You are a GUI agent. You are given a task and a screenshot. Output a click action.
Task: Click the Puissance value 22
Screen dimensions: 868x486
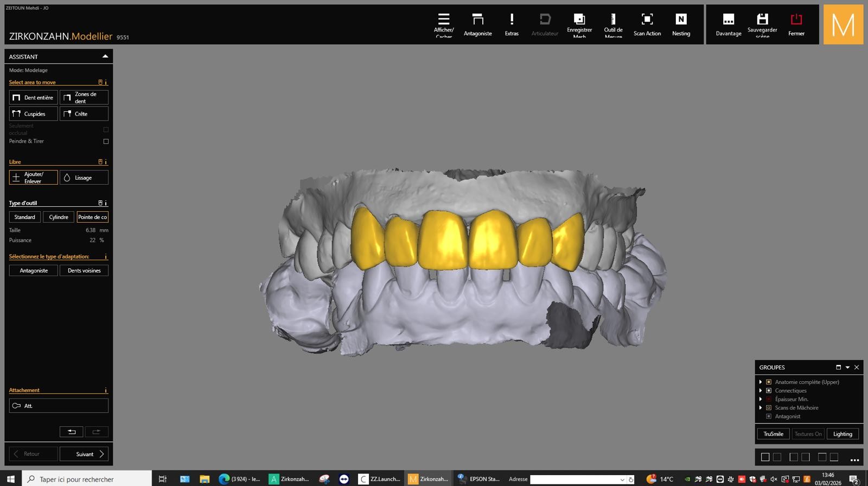92,240
